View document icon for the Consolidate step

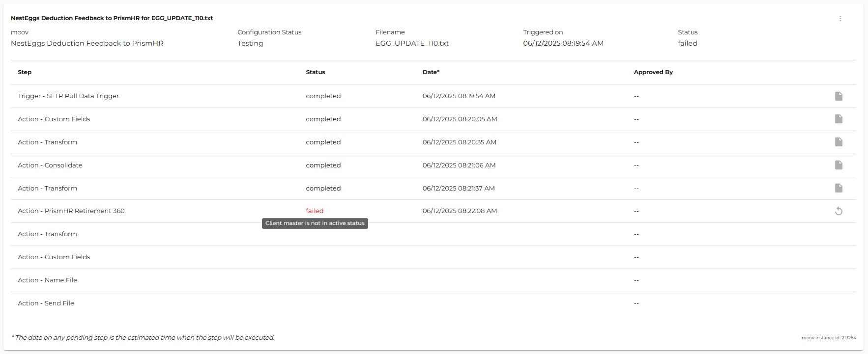point(839,165)
